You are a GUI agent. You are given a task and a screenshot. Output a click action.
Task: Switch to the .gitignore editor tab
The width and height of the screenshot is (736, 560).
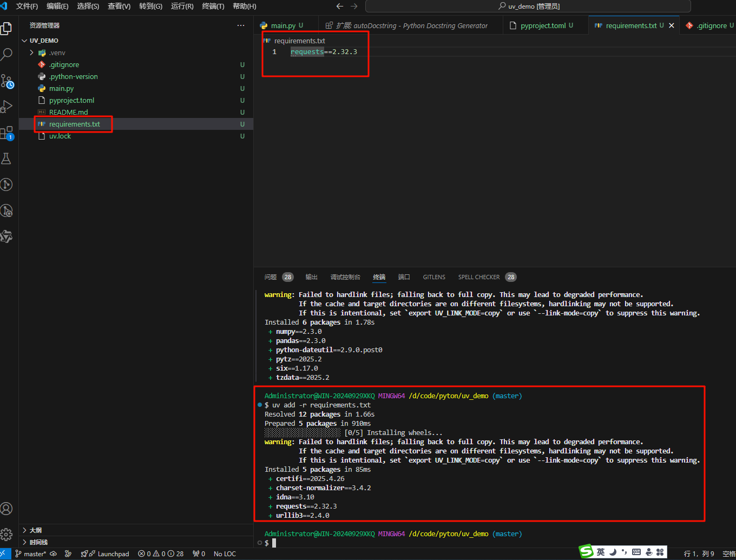[708, 25]
